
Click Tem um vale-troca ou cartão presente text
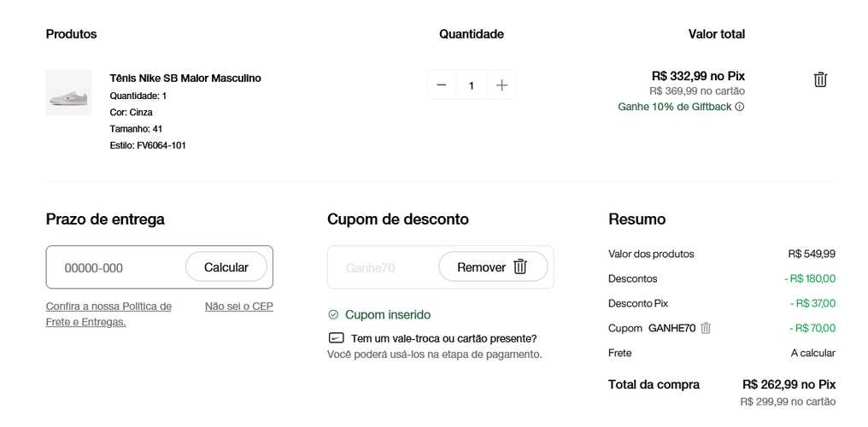tap(443, 338)
